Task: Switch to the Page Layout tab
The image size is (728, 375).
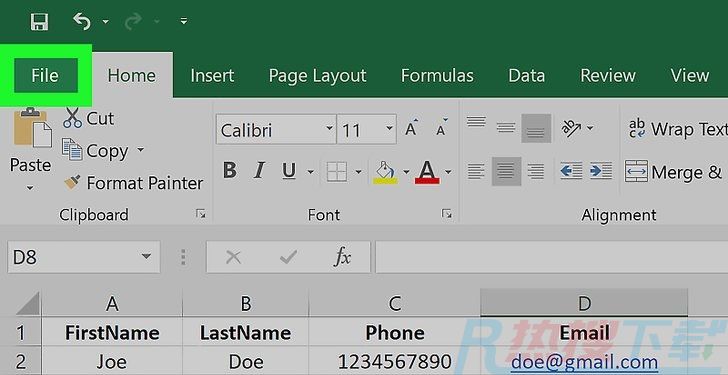Action: coord(318,76)
